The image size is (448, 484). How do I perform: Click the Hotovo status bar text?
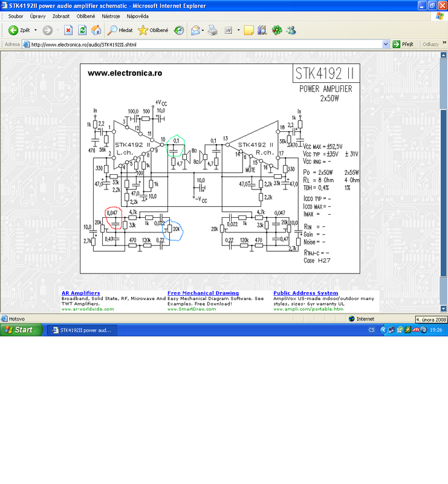tap(17, 319)
